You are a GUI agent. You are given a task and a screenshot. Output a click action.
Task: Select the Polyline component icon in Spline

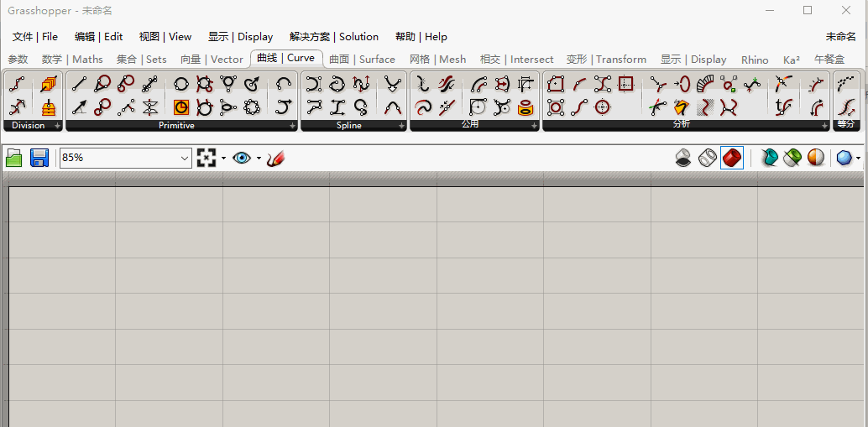pyautogui.click(x=314, y=107)
